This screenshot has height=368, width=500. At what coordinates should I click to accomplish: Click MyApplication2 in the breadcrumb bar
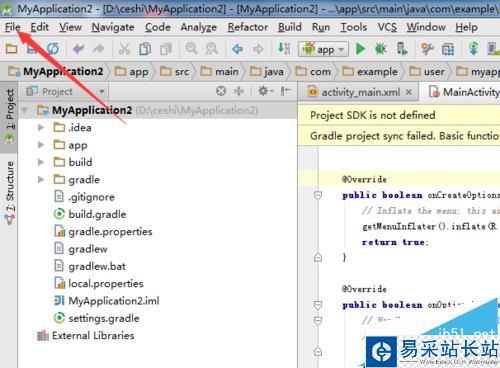tap(56, 71)
